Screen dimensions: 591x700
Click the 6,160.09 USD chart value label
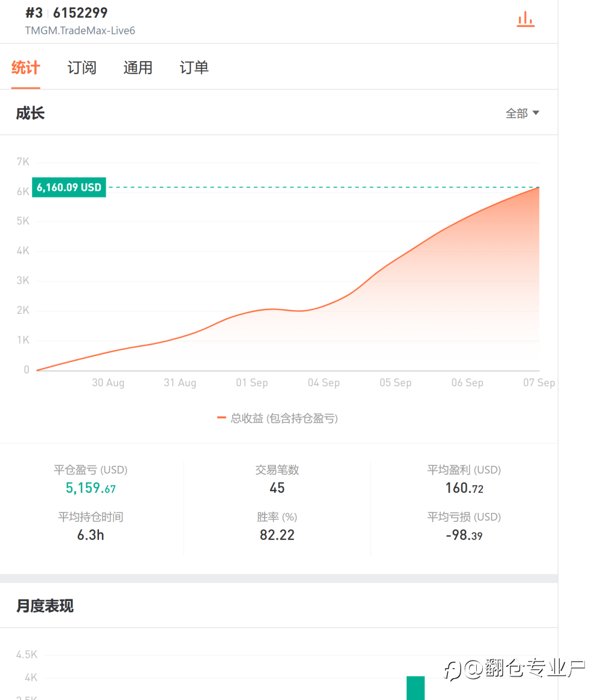(69, 188)
